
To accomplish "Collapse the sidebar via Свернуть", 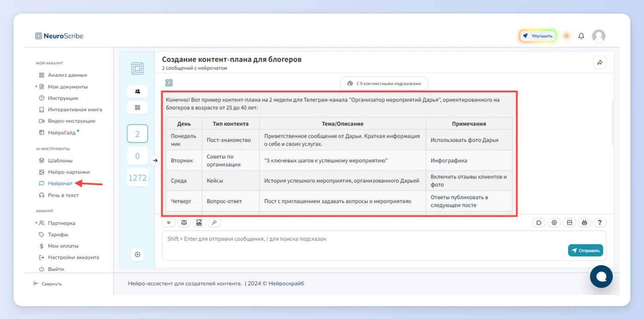I will tap(47, 284).
